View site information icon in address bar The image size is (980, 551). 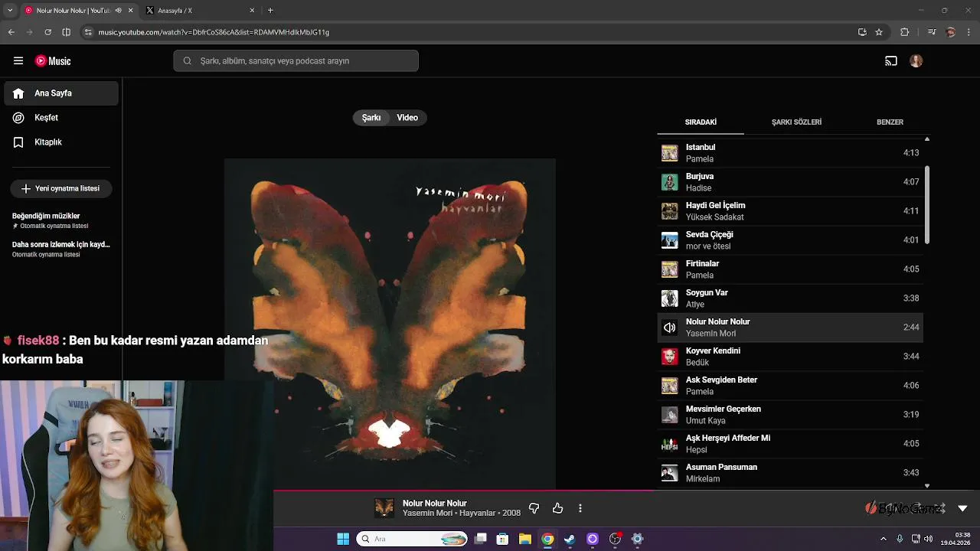tap(88, 32)
